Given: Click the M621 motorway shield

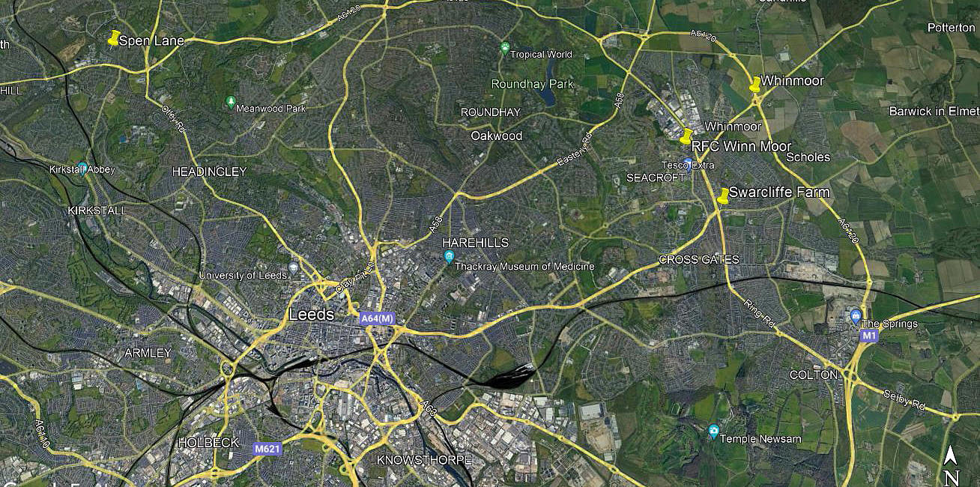Looking at the screenshot, I should click(267, 448).
